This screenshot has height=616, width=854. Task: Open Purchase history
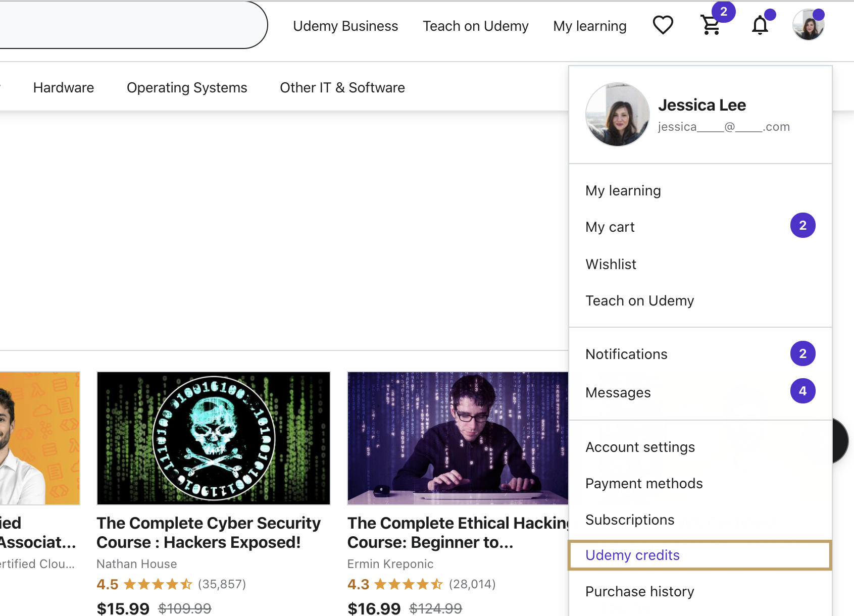pyautogui.click(x=639, y=591)
